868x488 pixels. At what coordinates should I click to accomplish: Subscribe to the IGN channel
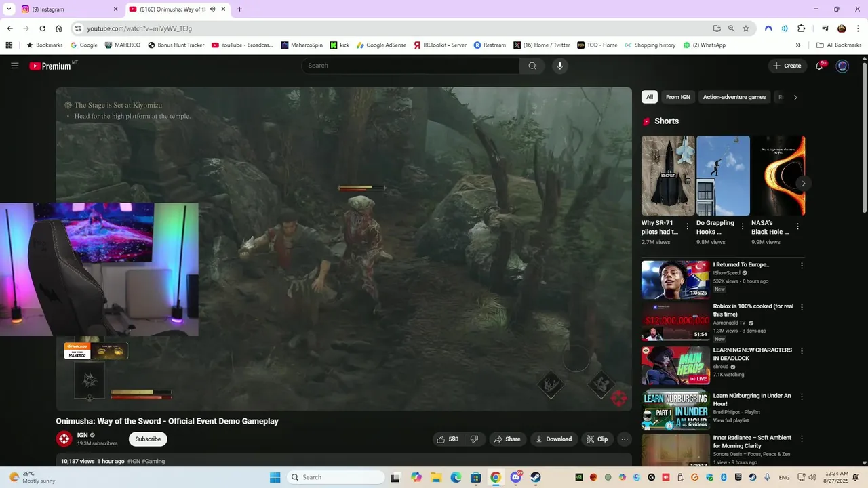(x=148, y=439)
